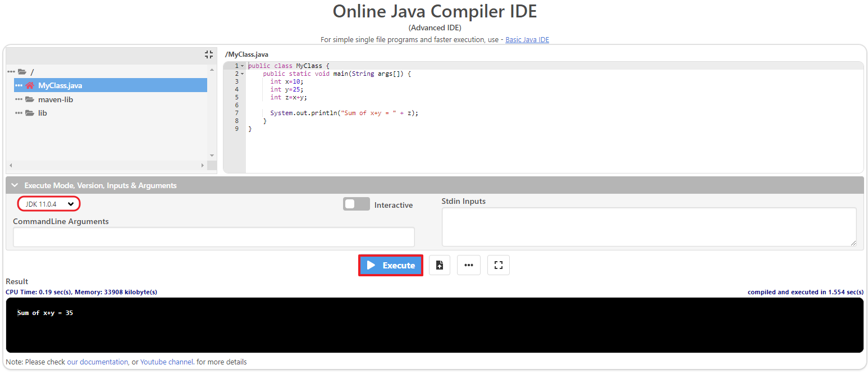
Task: Place cursor on the System.out.println line
Action: point(344,113)
